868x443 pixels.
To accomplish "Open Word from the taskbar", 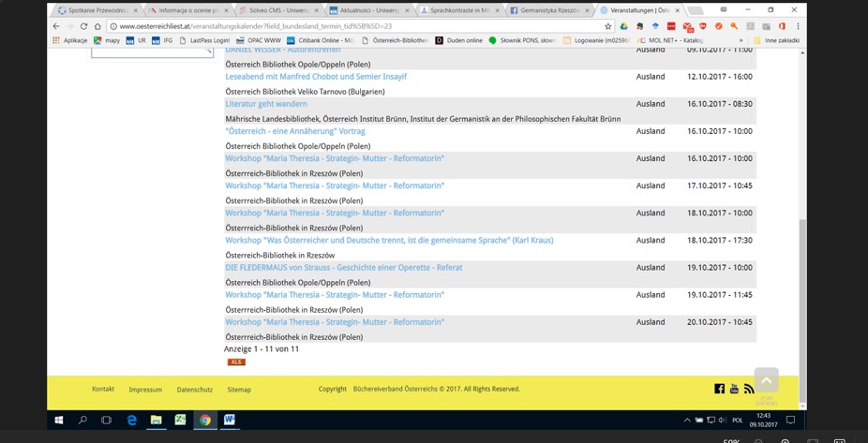I will pos(229,420).
